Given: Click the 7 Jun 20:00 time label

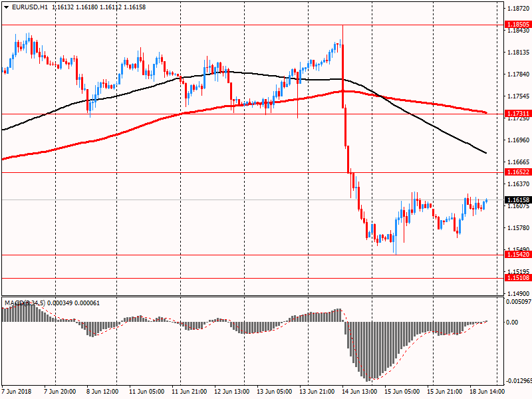Looking at the screenshot, I should tap(60, 392).
